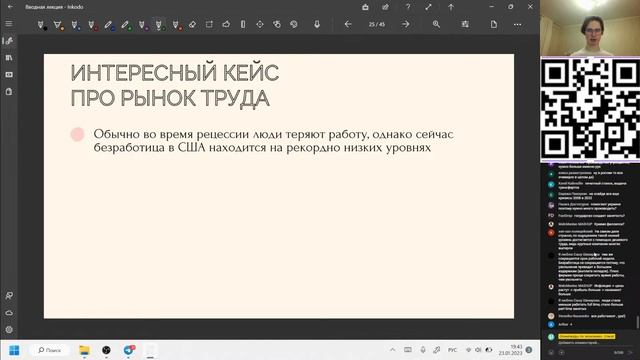Image resolution: width=640 pixels, height=360 pixels.
Task: Open the microphone audio recording tool
Action: pos(317,24)
